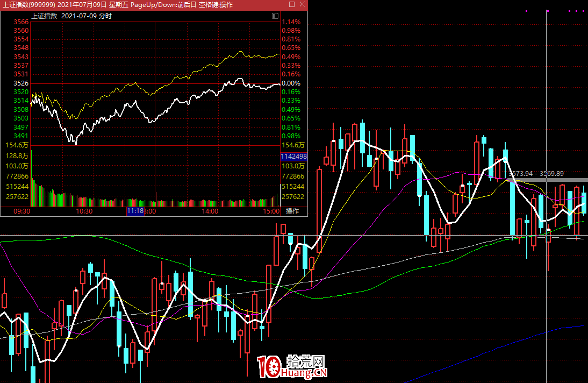
Task: Click the price label 3531 on the left axis
Action: (21, 74)
